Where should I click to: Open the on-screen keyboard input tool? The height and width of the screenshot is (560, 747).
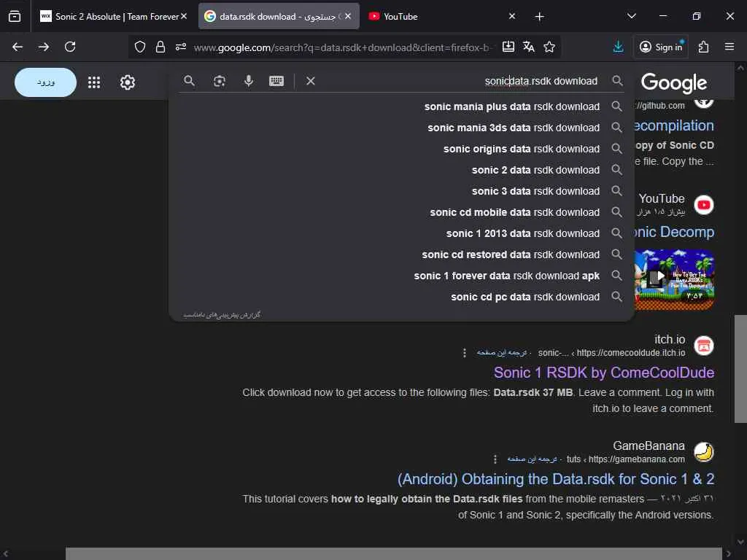(x=276, y=81)
